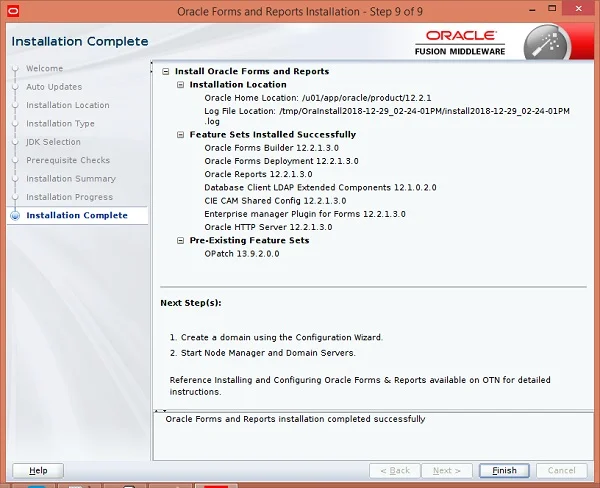Screen dimensions: 600x488
Task: Click the disabled Next button
Action: 447,470
